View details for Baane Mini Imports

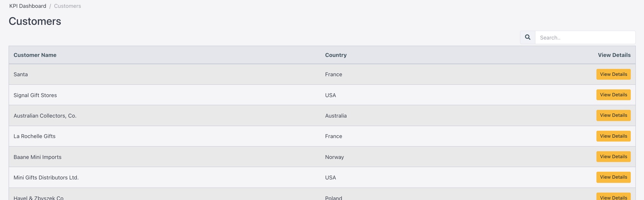(x=613, y=157)
